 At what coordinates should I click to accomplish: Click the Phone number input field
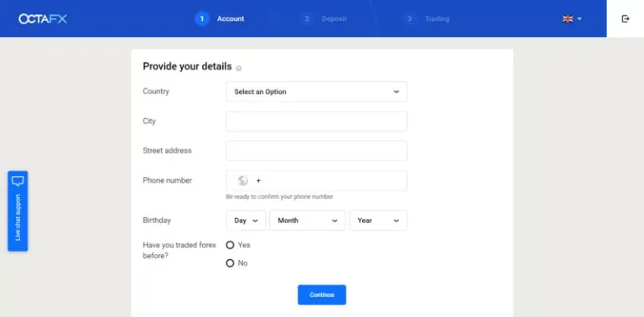317,180
